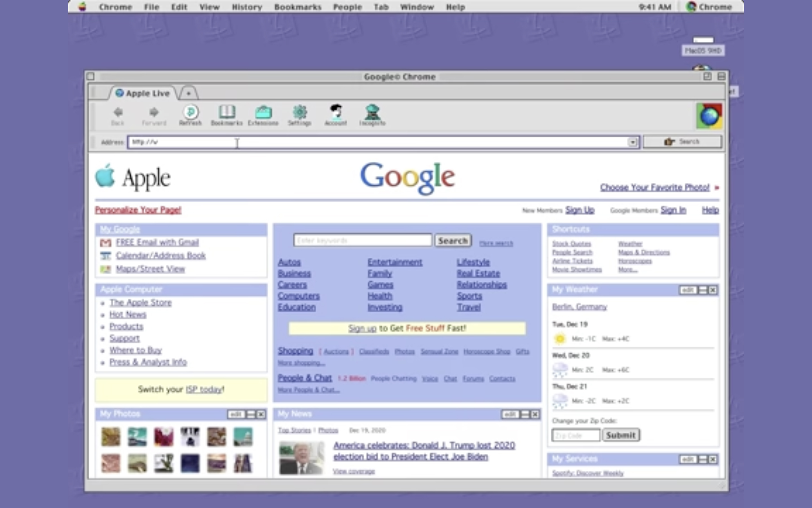
Task: Launch Incognito mode icon
Action: pyautogui.click(x=372, y=112)
